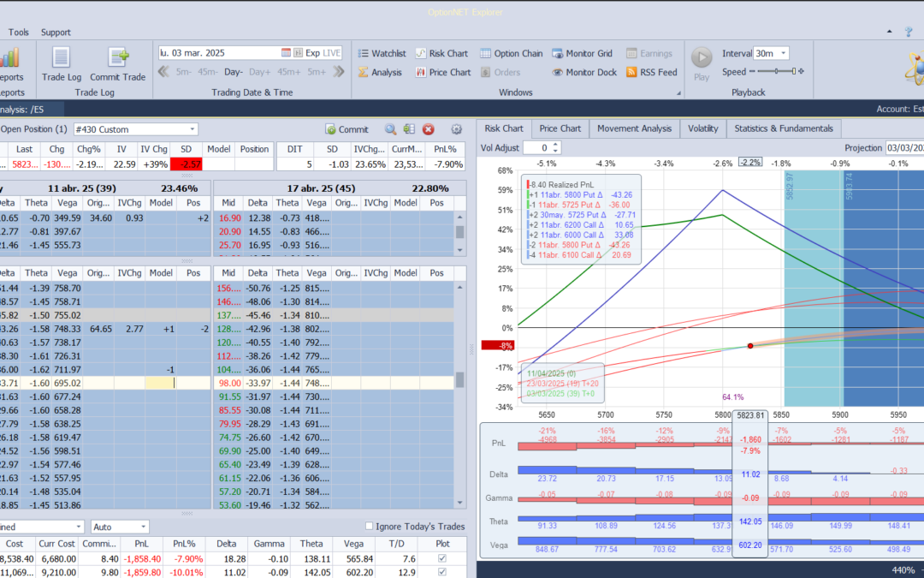This screenshot has width=924, height=578.
Task: Open the Analysis window
Action: point(380,72)
